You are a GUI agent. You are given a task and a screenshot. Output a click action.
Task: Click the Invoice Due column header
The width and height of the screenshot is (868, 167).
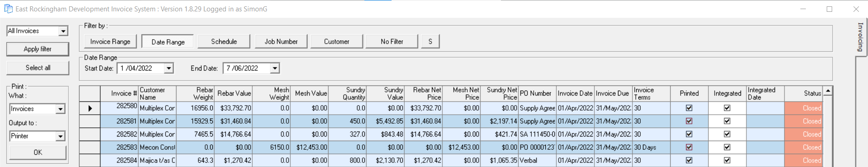(x=613, y=93)
